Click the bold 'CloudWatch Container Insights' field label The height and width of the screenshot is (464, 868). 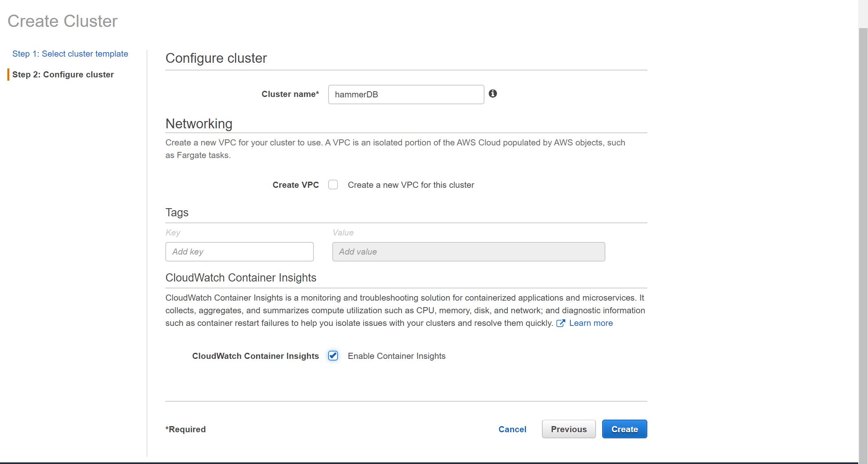[255, 356]
